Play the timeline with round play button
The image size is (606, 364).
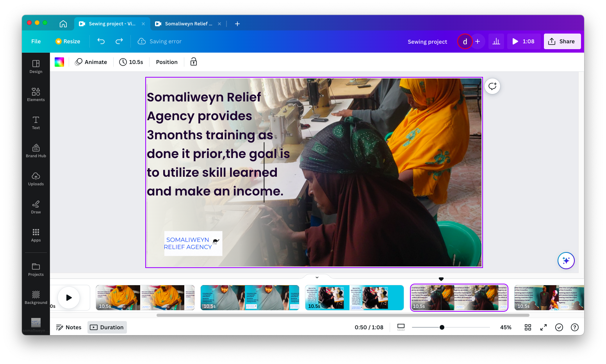(69, 298)
